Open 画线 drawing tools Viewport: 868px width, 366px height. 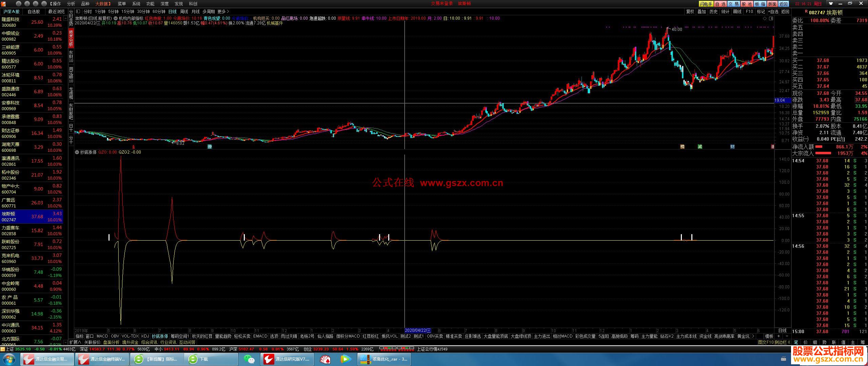[x=737, y=12]
